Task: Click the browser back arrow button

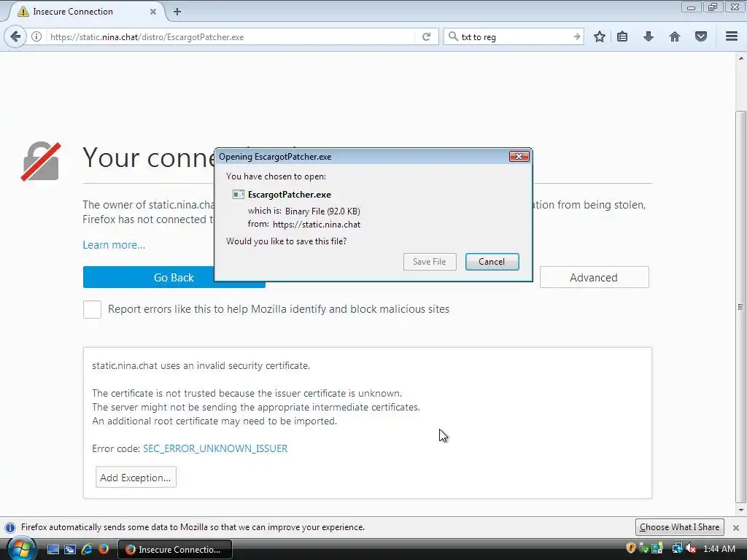Action: 15,36
